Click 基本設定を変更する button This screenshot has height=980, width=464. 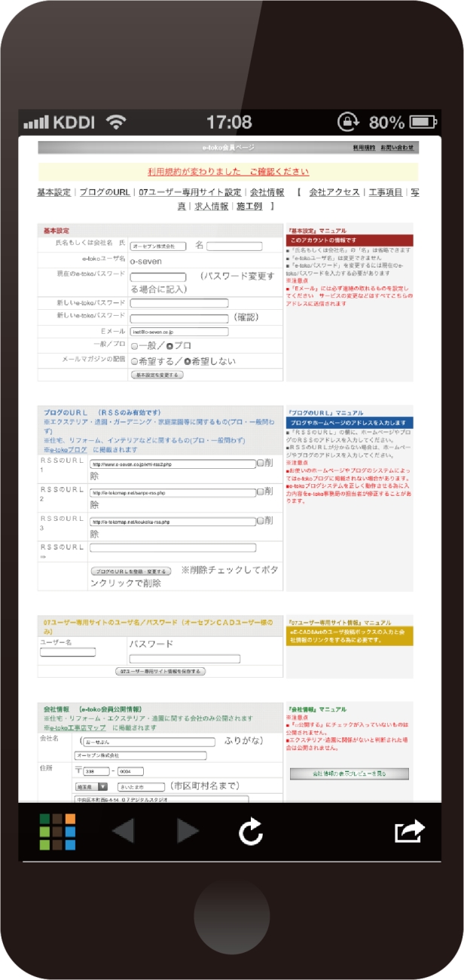click(x=157, y=375)
